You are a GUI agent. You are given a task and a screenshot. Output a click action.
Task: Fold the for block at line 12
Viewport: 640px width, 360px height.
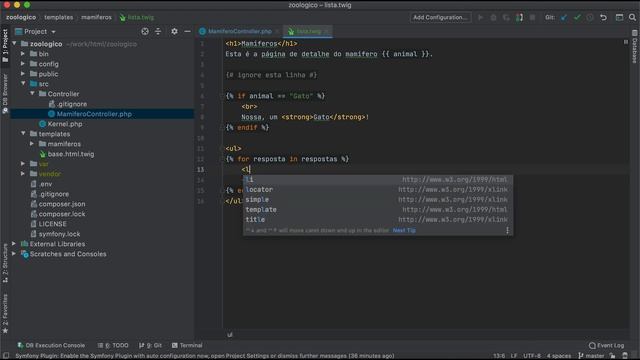pos(223,159)
